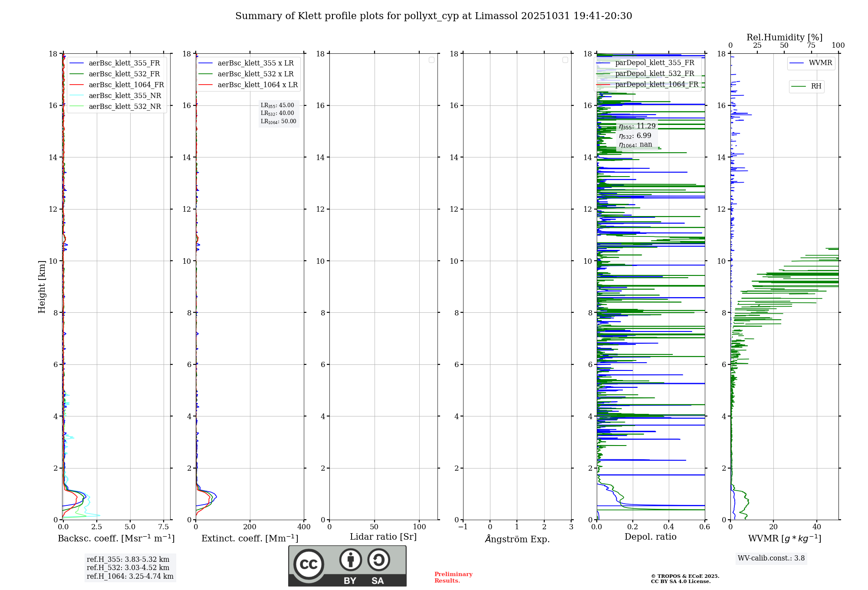The image size is (868, 590).
Task: Click the Creative Commons CC logo icon
Action: pyautogui.click(x=309, y=564)
